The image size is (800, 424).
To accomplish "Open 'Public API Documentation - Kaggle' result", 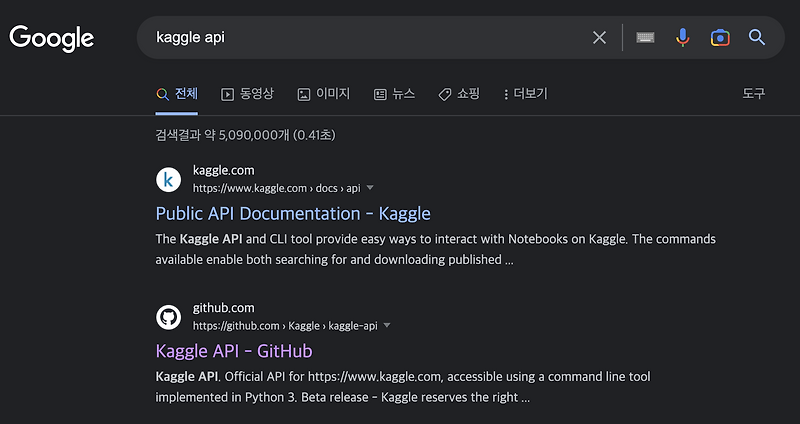I will click(x=293, y=213).
